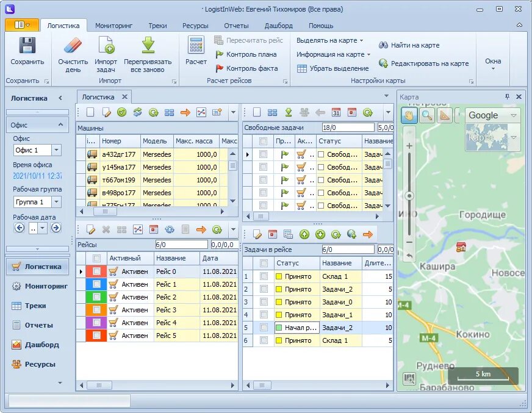Click Re-bind all again green arrow
The height and width of the screenshot is (413, 532).
pyautogui.click(x=148, y=45)
